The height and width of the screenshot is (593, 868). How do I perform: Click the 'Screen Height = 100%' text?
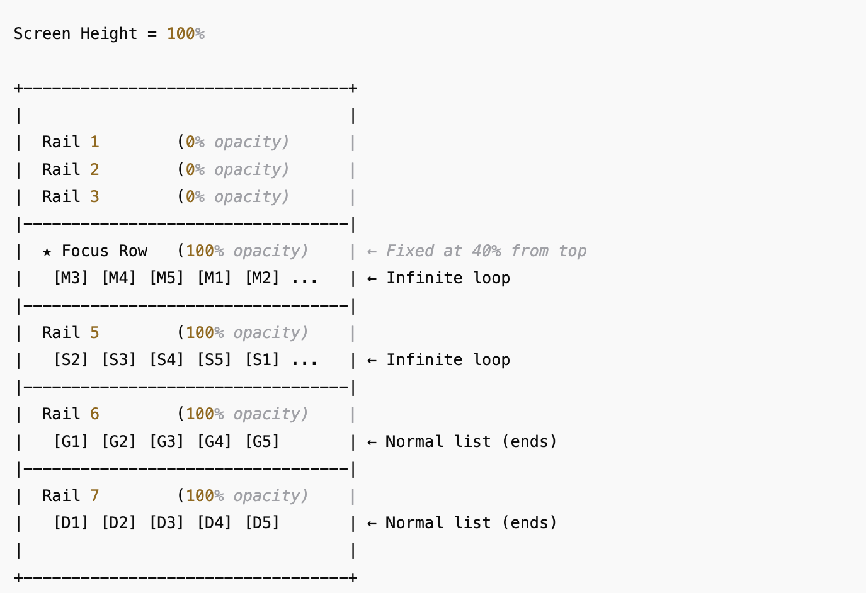(x=110, y=34)
